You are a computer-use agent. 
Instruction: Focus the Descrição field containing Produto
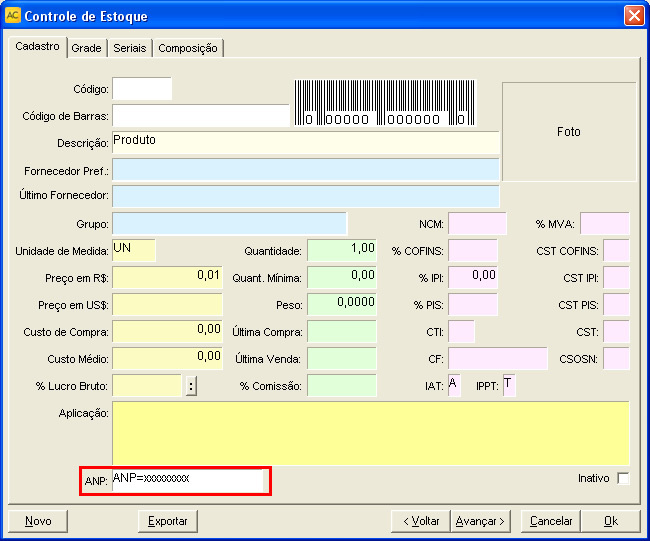click(x=305, y=143)
